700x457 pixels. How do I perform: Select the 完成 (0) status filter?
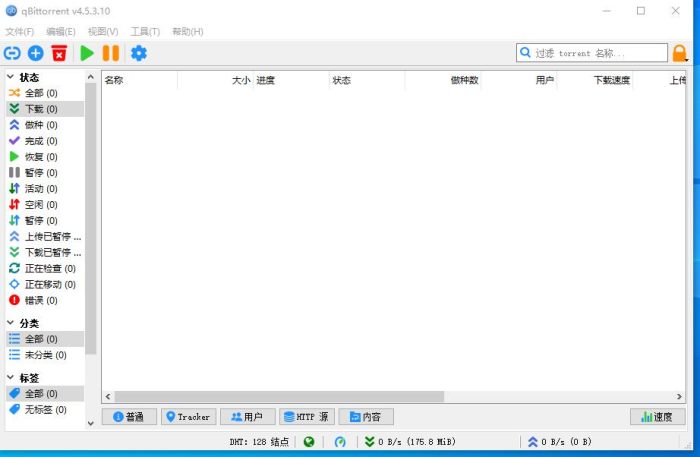pyautogui.click(x=45, y=141)
